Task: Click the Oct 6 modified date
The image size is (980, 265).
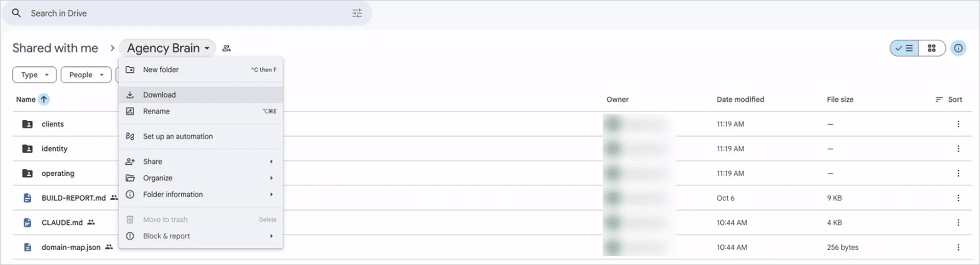Action: tap(726, 198)
